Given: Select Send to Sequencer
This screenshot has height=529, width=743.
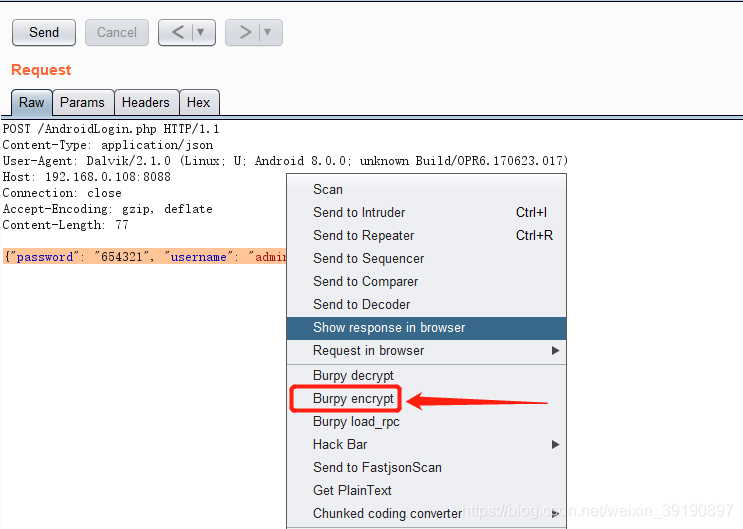Looking at the screenshot, I should tap(426, 258).
